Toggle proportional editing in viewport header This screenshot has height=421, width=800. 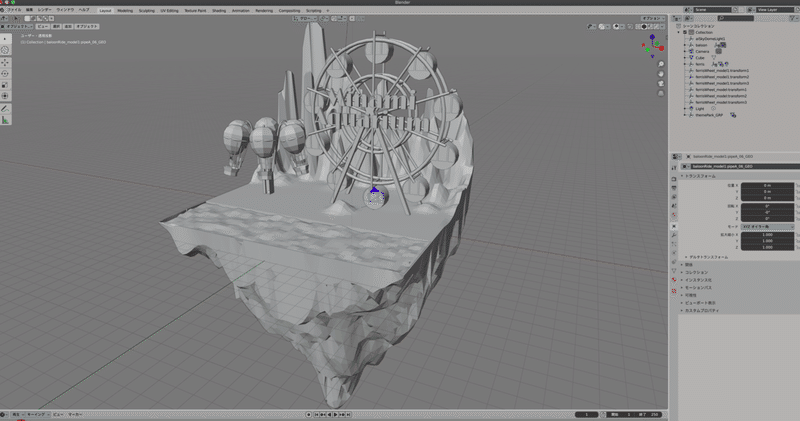[x=352, y=18]
